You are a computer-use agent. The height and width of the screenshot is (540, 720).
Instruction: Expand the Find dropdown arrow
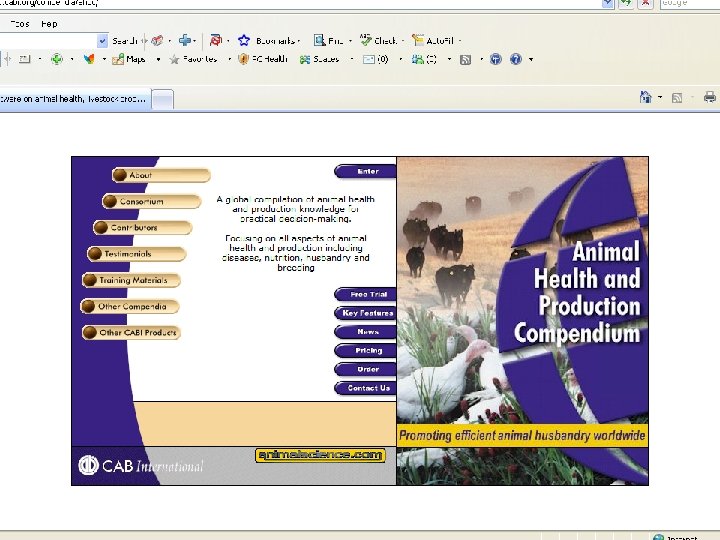(350, 41)
